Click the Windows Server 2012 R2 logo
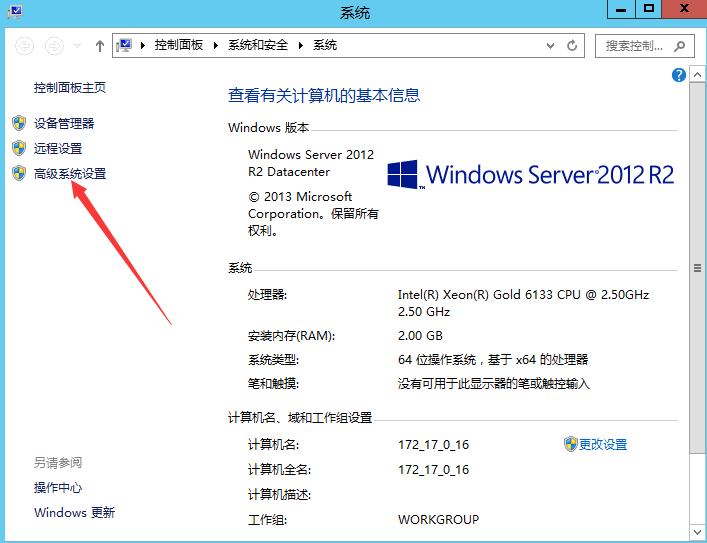Screen dimensions: 707x543 pos(530,175)
